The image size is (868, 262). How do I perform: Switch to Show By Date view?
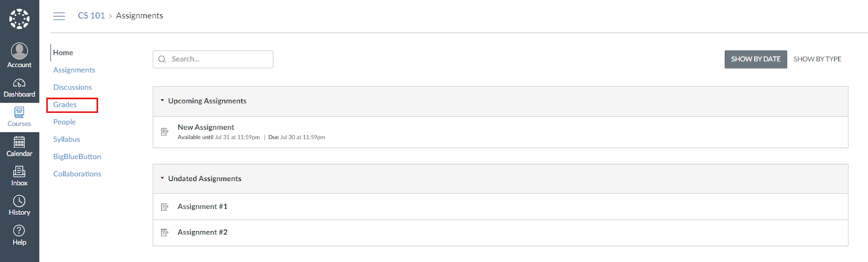click(756, 59)
